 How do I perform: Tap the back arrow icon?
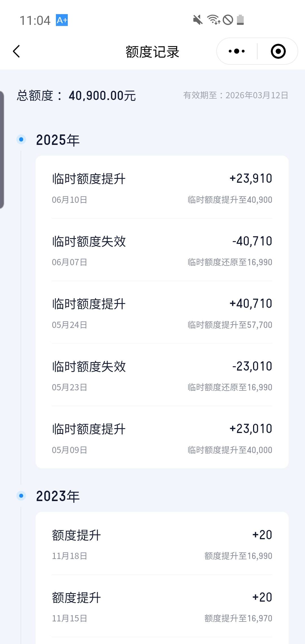(x=17, y=51)
